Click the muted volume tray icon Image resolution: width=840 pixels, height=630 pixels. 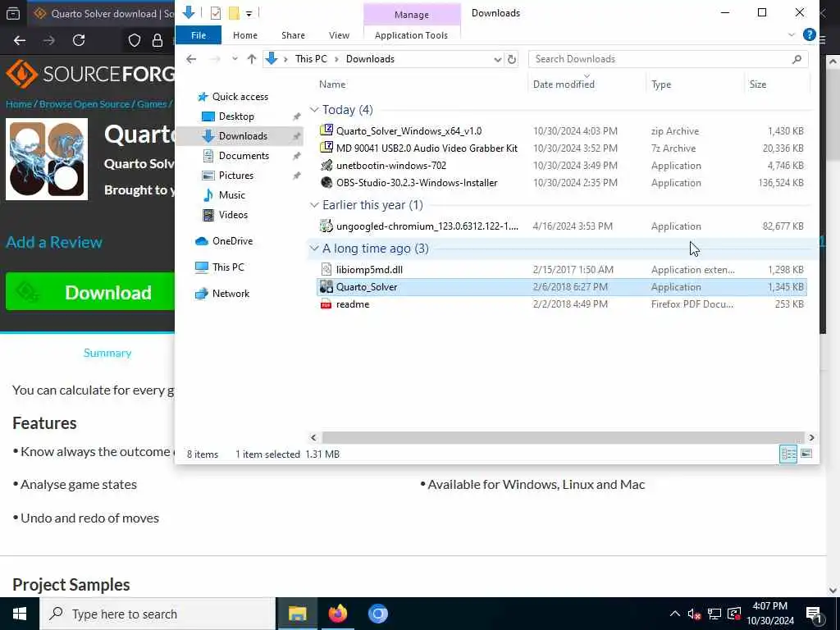click(694, 614)
